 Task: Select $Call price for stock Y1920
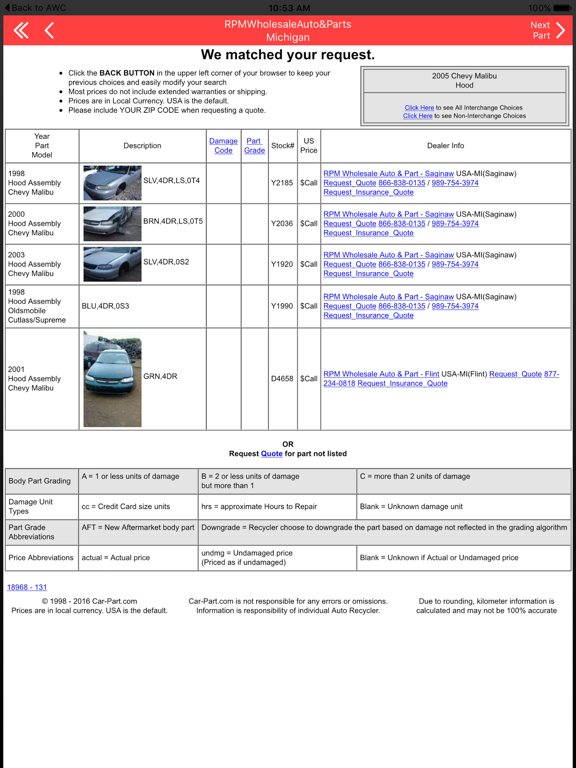click(309, 264)
